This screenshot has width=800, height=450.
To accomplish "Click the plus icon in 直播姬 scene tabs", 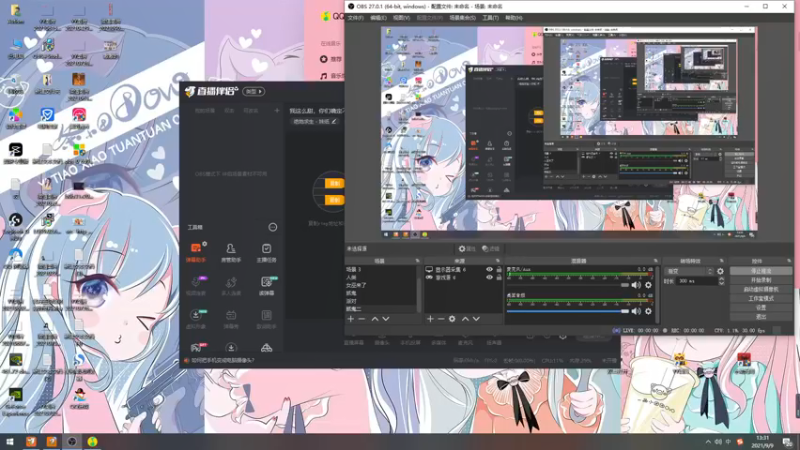I will tap(277, 110).
